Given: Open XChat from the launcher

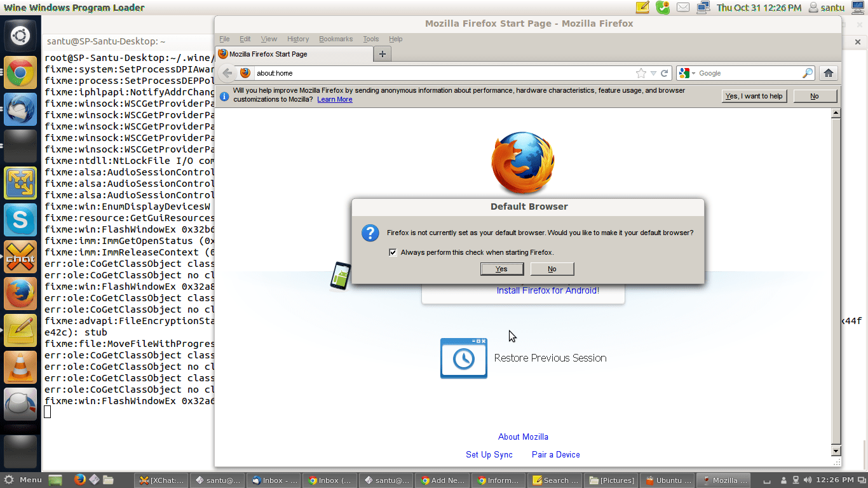Looking at the screenshot, I should tap(20, 257).
